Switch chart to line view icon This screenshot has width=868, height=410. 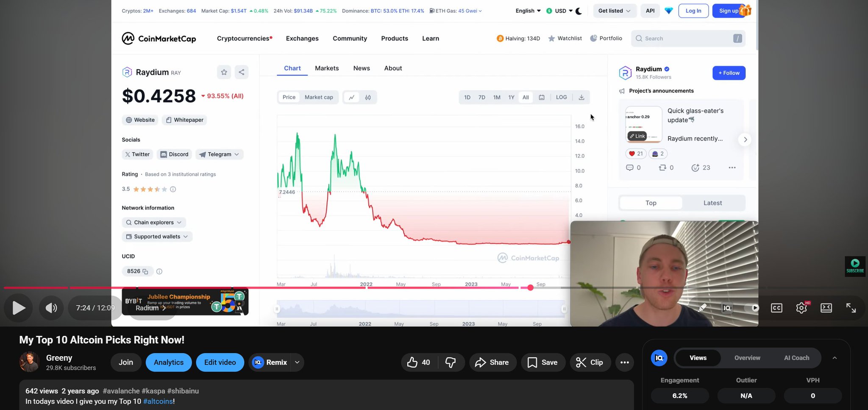[352, 97]
